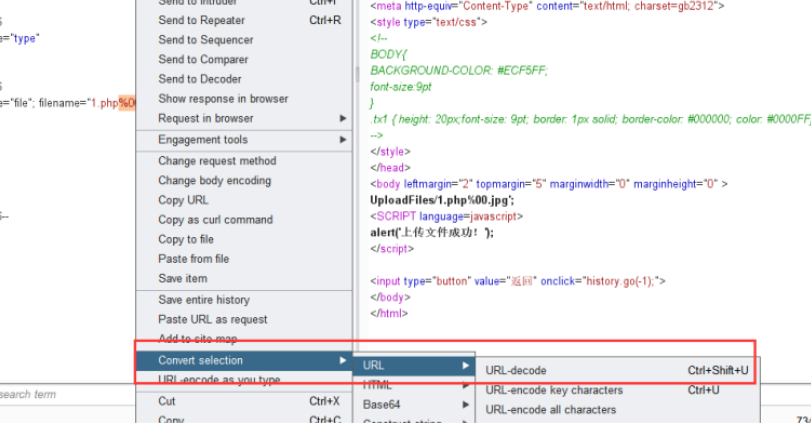Image resolution: width=811 pixels, height=425 pixels.
Task: Select Change request method
Action: click(217, 161)
